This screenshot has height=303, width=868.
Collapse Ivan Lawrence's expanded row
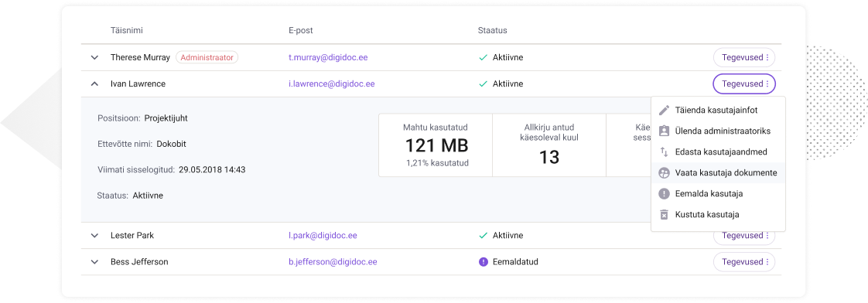tap(94, 84)
